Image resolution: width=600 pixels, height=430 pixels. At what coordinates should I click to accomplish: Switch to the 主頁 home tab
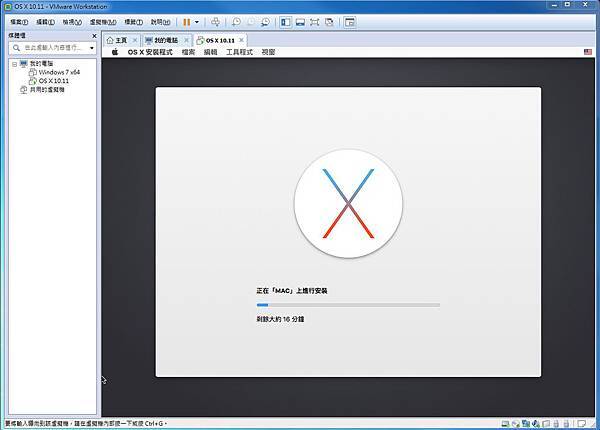[x=121, y=40]
